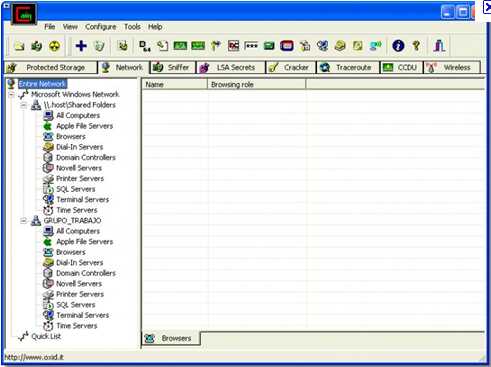Switch to the Sniffer tab

[173, 68]
